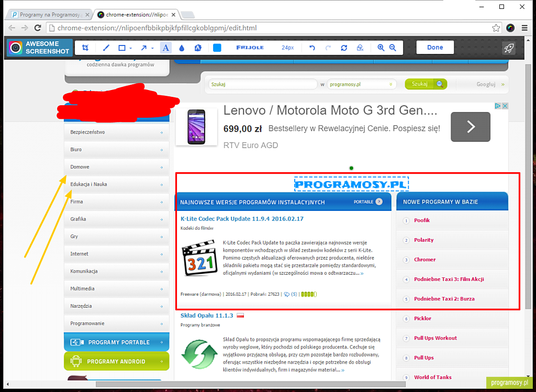Click the green Szukaj search button

pos(426,84)
